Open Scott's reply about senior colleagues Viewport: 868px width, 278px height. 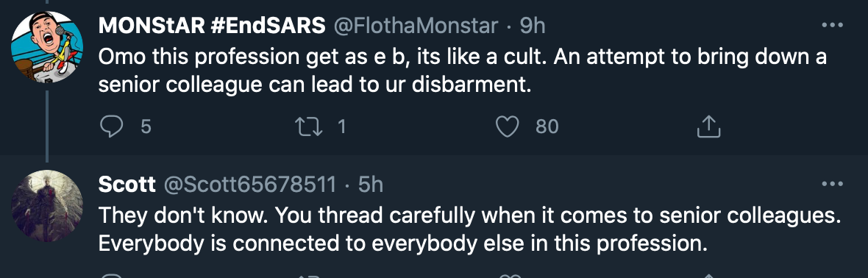(x=469, y=229)
